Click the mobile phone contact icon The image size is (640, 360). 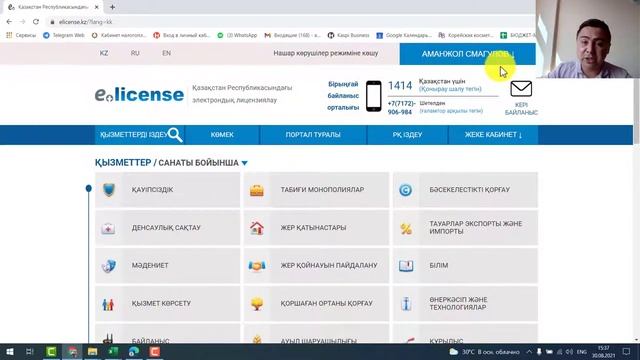click(373, 96)
